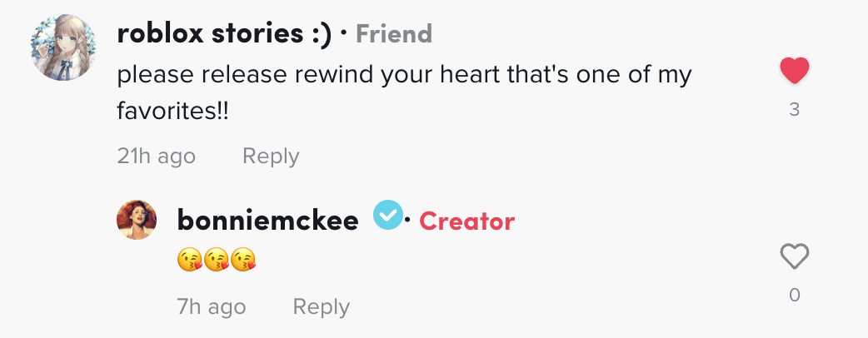Click the last kissing face emoji
Image resolution: width=868 pixels, height=338 pixels.
click(243, 261)
